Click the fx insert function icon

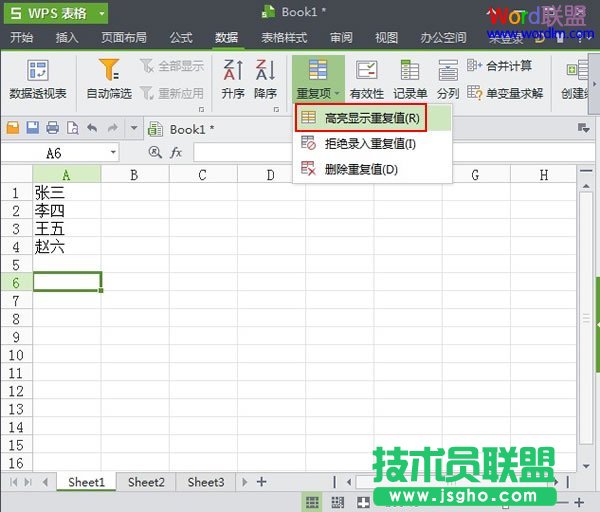176,152
